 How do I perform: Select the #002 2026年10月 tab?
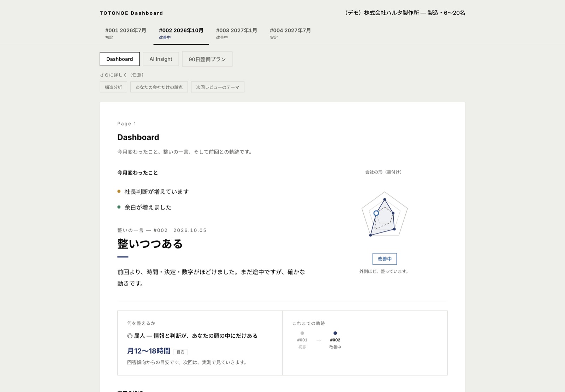pos(181,34)
